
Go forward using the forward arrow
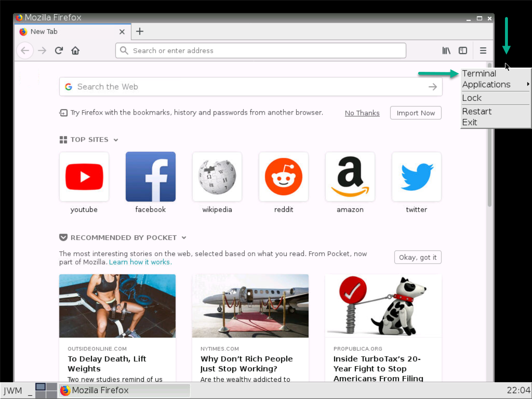coord(42,51)
